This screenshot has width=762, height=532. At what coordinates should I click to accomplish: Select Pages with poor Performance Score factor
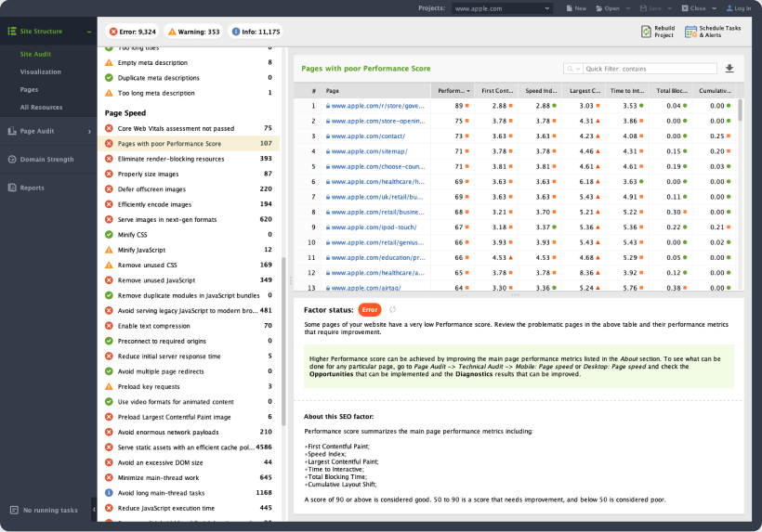190,144
